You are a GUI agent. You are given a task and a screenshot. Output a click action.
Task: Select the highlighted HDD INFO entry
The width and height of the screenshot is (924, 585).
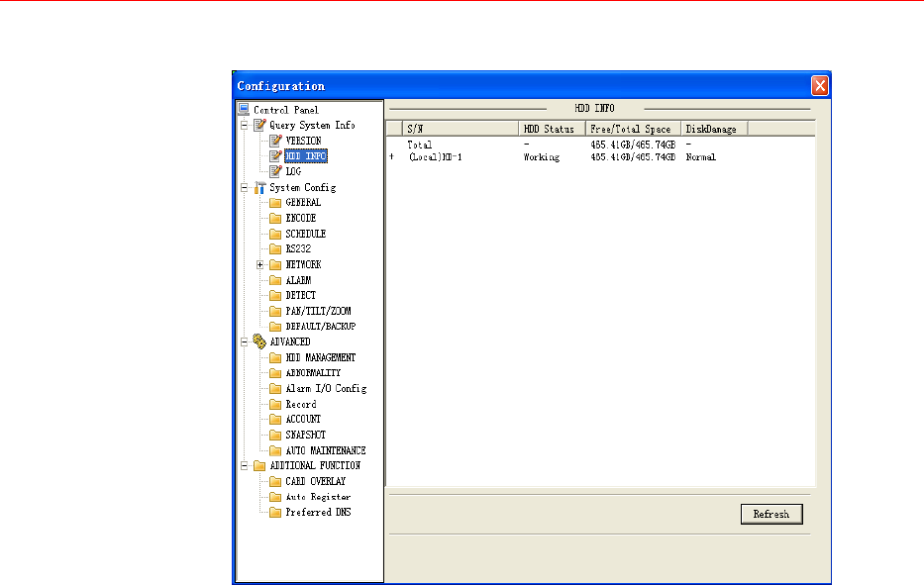pyautogui.click(x=306, y=156)
